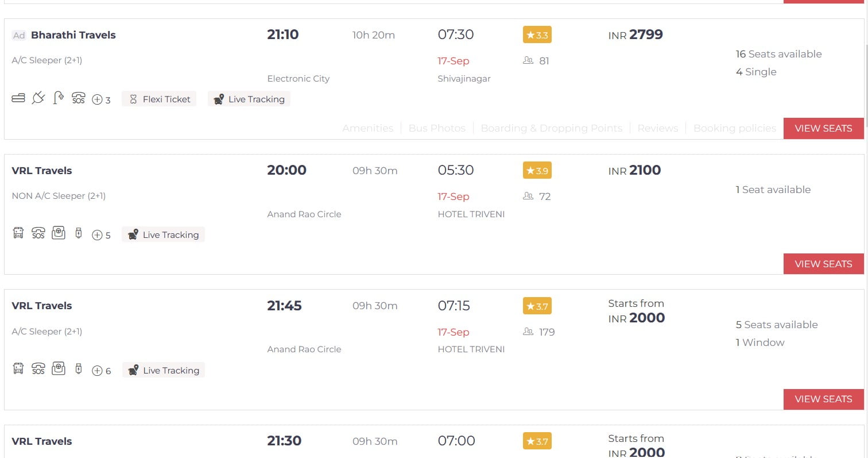
Task: Click the blanket amenity icon for Bharathi Travels
Action: click(18, 99)
